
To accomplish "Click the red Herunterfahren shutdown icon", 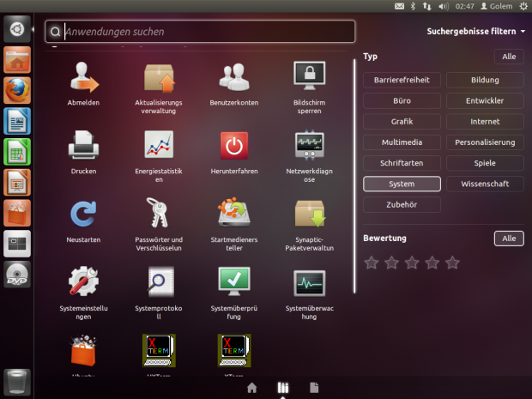I will [234, 146].
